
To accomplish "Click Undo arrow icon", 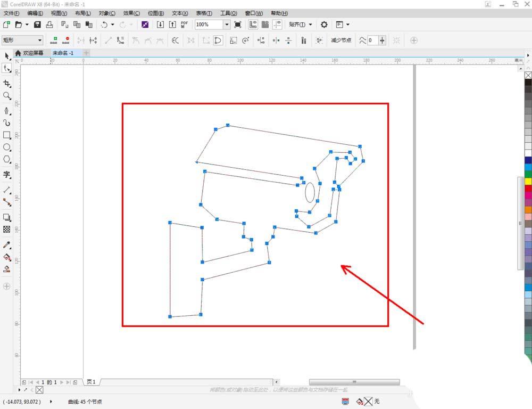I will coord(104,24).
